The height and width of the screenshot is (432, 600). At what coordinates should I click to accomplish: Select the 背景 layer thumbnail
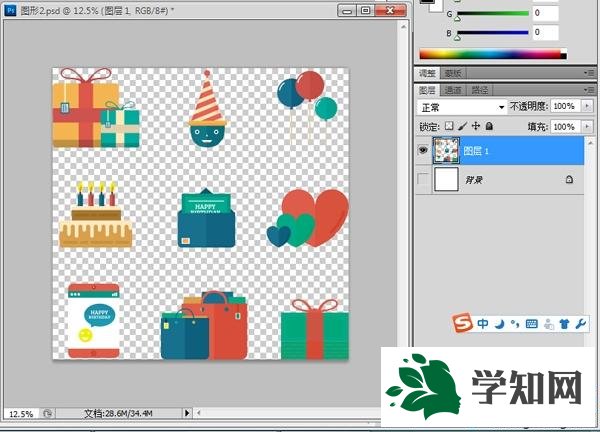click(446, 179)
